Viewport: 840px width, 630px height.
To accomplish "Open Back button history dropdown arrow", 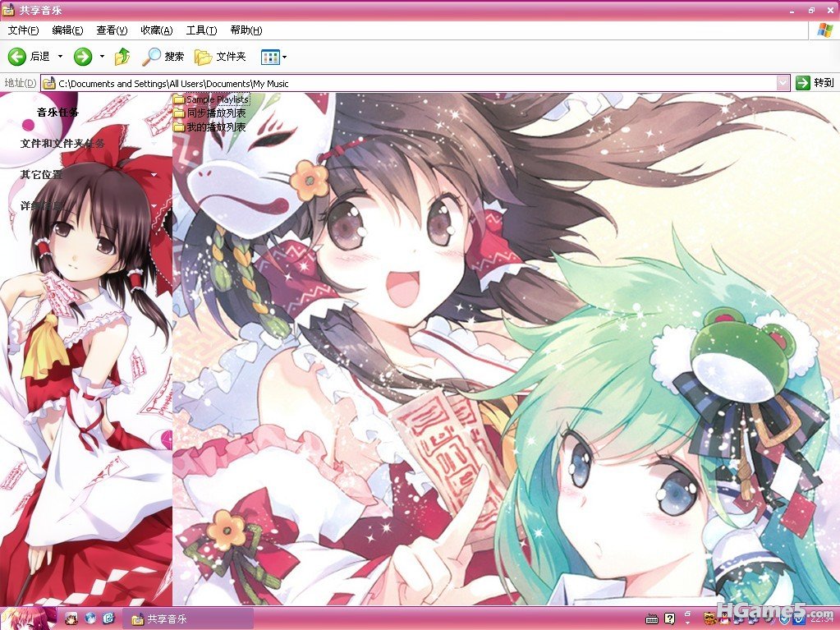I will (60, 56).
